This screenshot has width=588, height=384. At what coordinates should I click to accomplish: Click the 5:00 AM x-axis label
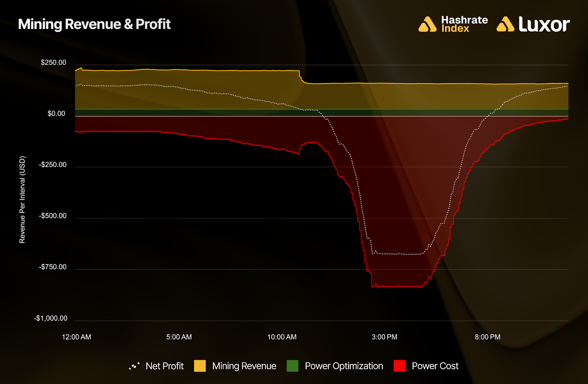(x=179, y=337)
